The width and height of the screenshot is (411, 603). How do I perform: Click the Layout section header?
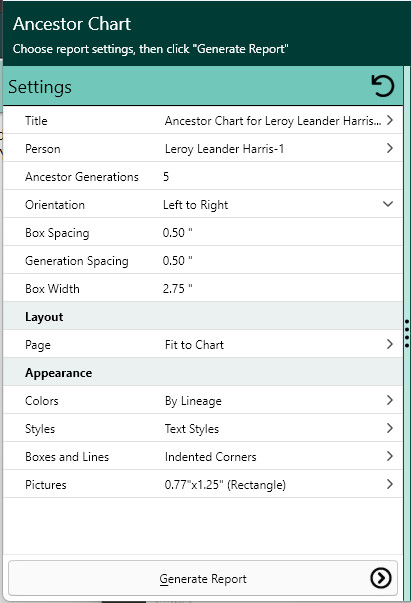[44, 317]
